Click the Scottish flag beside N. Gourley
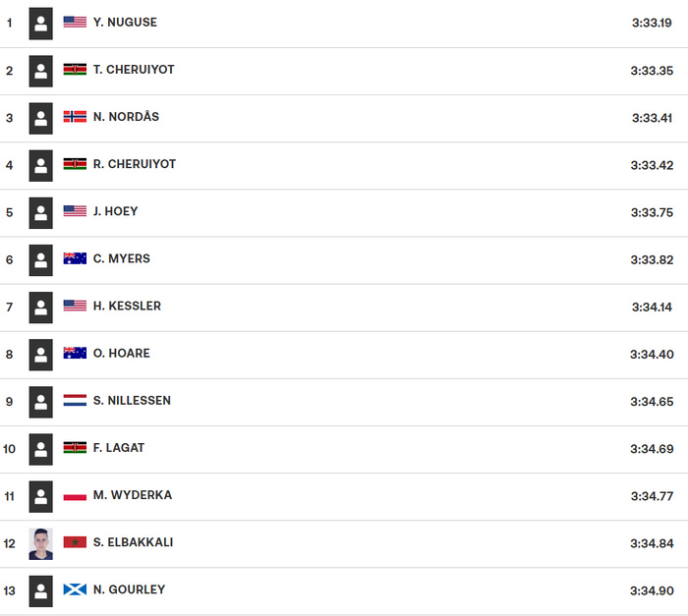Viewport: 688px width, 616px height. tap(75, 589)
